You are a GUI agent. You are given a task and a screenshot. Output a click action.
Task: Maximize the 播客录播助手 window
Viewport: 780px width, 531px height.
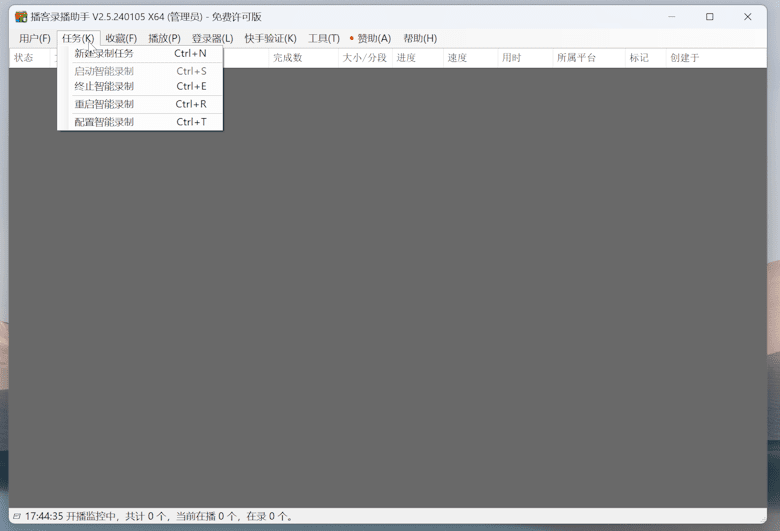709,16
